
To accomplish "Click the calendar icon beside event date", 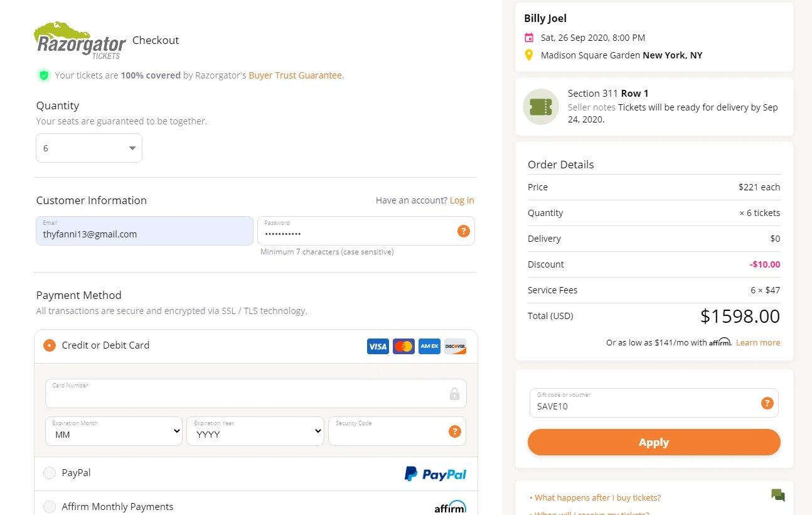I will 529,38.
